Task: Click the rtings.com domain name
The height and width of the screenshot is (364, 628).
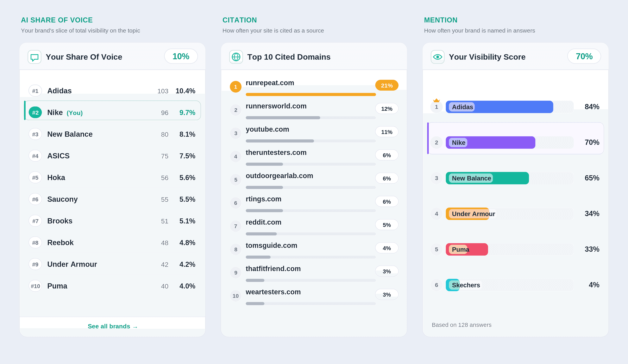Action: click(x=263, y=199)
